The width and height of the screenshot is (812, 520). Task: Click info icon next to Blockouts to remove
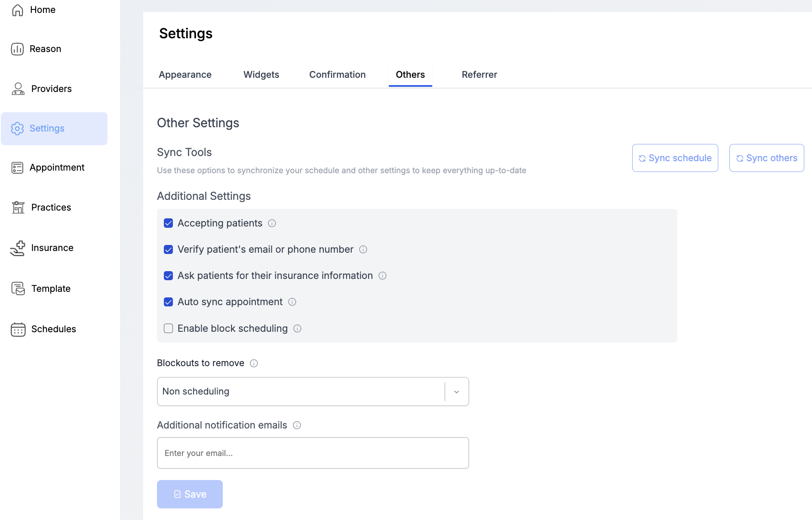pyautogui.click(x=254, y=364)
